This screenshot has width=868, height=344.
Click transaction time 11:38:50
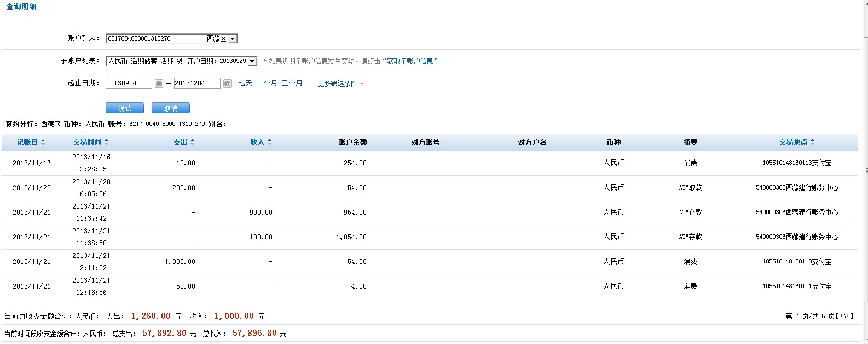pyautogui.click(x=91, y=243)
